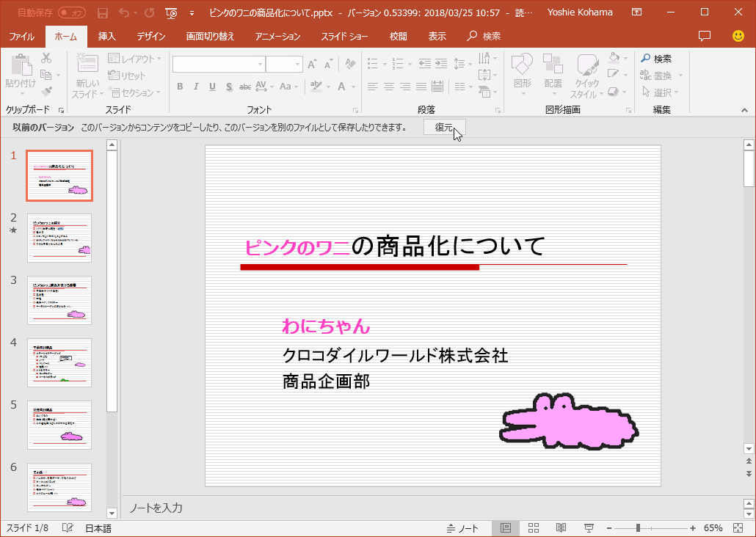The height and width of the screenshot is (537, 756).
Task: Switch to Slide Sorter view
Action: tap(534, 528)
